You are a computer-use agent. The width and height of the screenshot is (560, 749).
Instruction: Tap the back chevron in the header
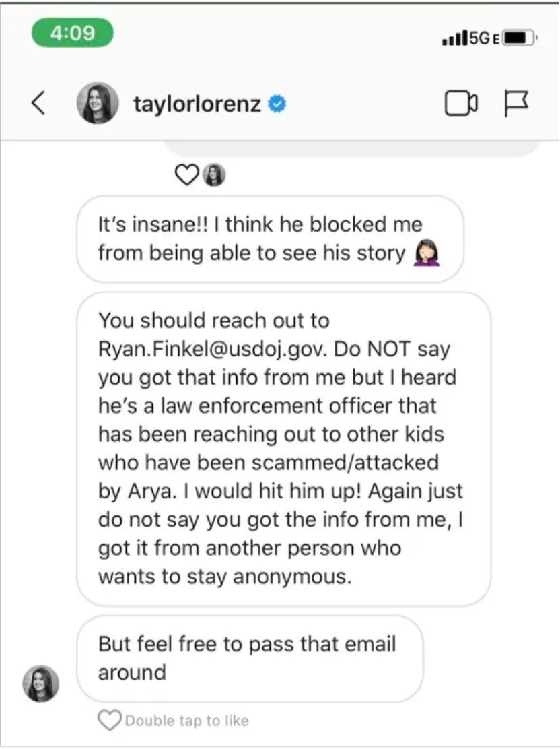coord(39,104)
